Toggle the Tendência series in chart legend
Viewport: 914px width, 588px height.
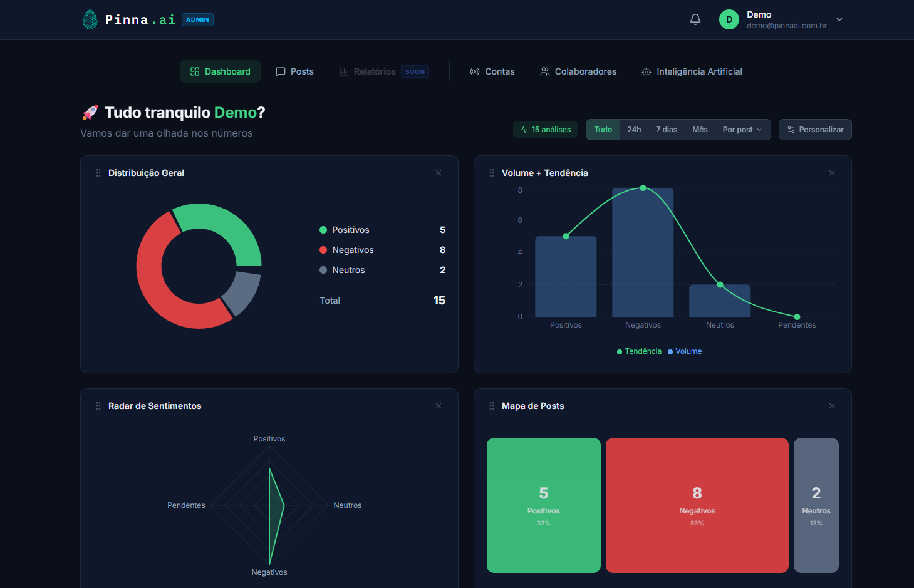click(639, 351)
